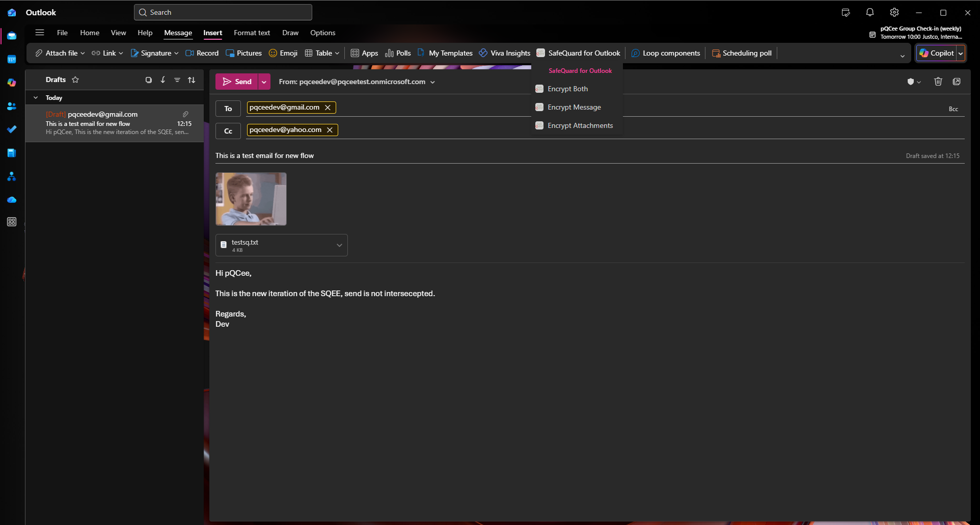The image size is (980, 525).
Task: Remove pqceedev@yahoo.com from Cc
Action: 330,130
